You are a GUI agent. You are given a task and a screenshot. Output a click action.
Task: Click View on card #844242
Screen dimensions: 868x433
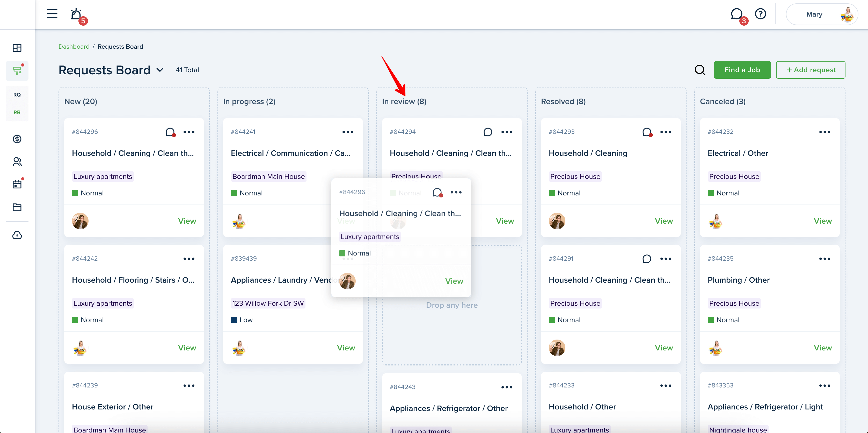click(187, 348)
